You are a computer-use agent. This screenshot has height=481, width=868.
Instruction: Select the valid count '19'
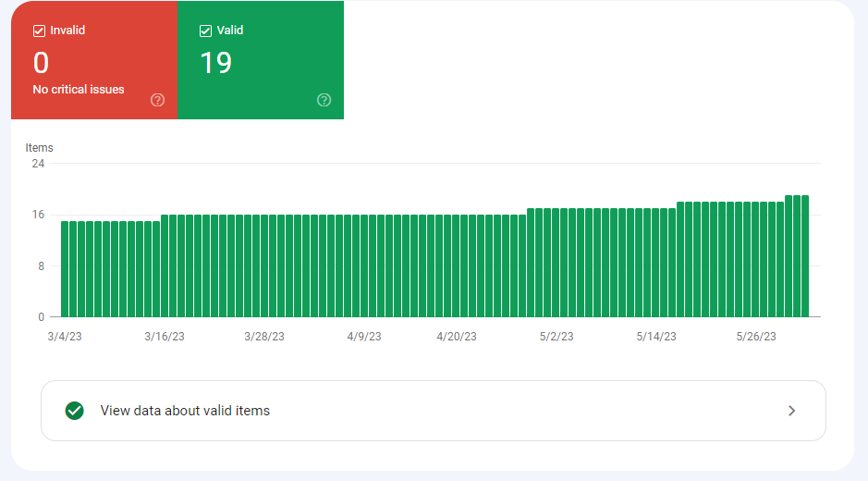coord(215,63)
